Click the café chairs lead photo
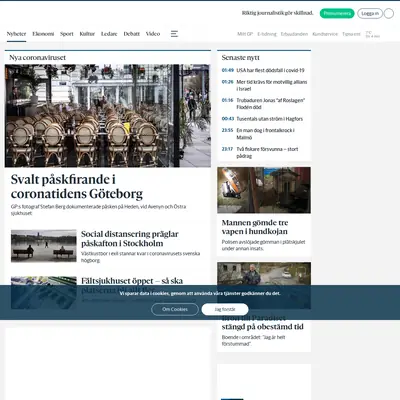The image size is (400, 400). [108, 116]
